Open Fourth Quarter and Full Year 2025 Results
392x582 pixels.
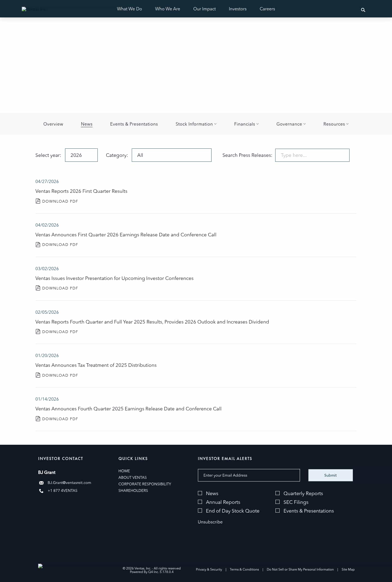pyautogui.click(x=152, y=322)
